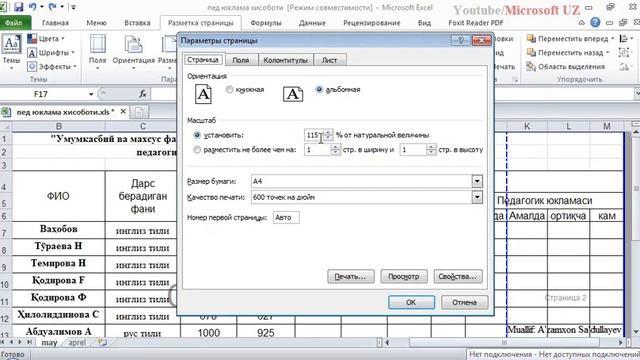Click Переместить вперед bring forward icon
Viewport: 640px width, 360px height.
tap(570, 39)
